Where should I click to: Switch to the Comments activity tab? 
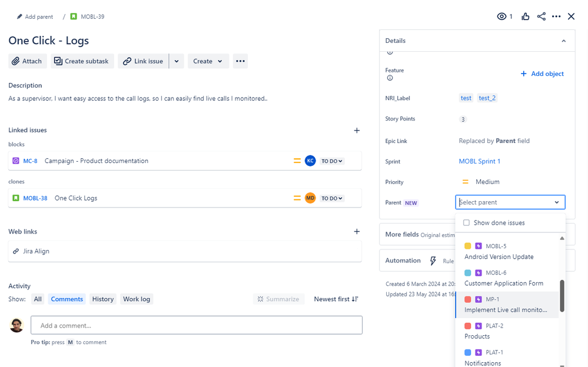67,299
